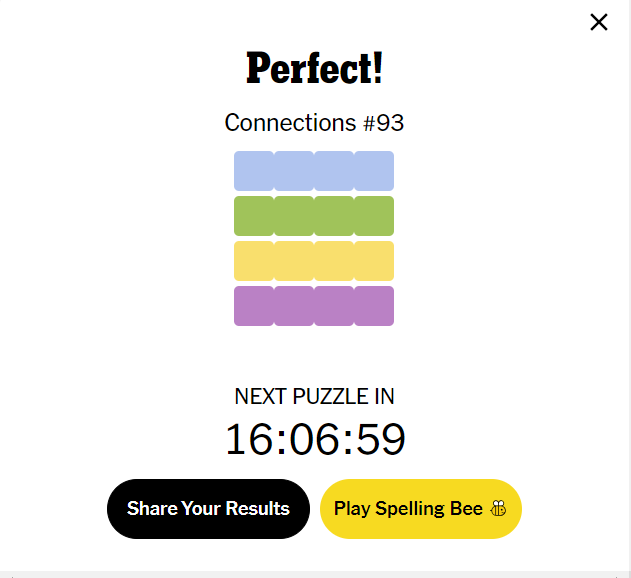
Task: Click the NEXT PUZZLE IN label
Action: coord(314,396)
